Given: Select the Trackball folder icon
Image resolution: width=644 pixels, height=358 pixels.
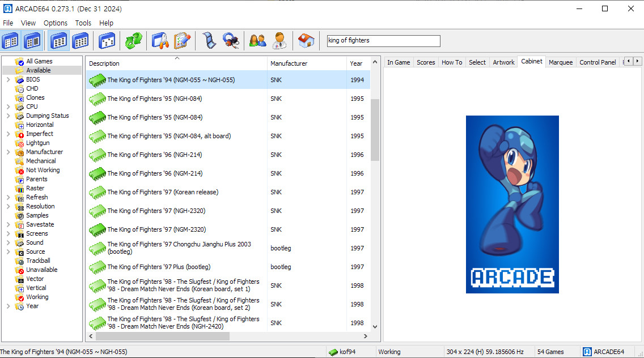Looking at the screenshot, I should click(x=19, y=261).
